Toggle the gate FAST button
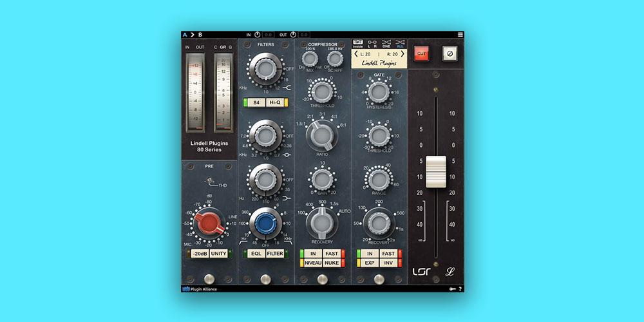 [x=388, y=253]
